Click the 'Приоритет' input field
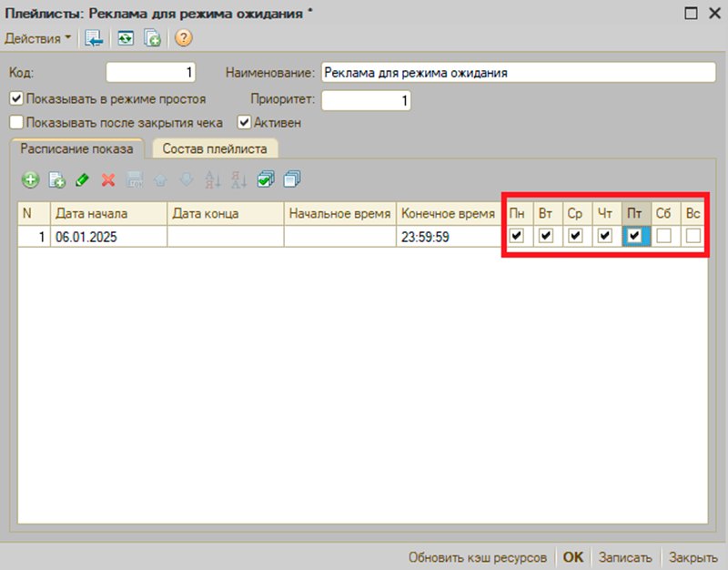The height and width of the screenshot is (570, 728). (x=367, y=100)
